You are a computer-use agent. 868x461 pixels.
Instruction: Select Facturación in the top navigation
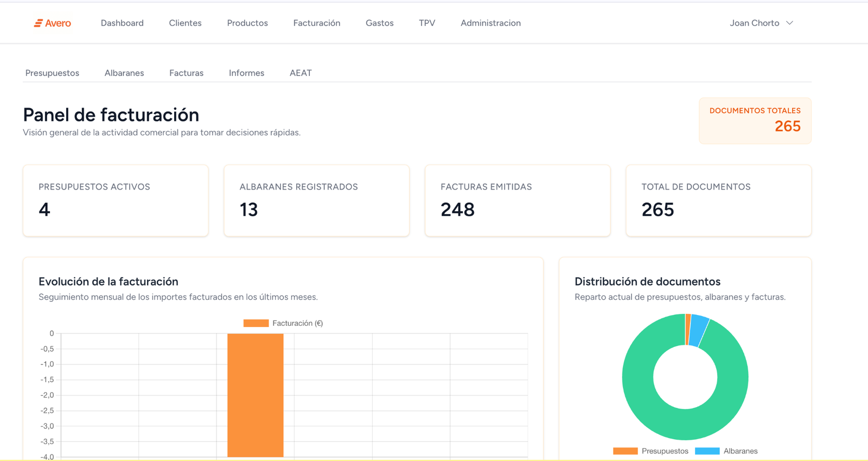pyautogui.click(x=317, y=23)
